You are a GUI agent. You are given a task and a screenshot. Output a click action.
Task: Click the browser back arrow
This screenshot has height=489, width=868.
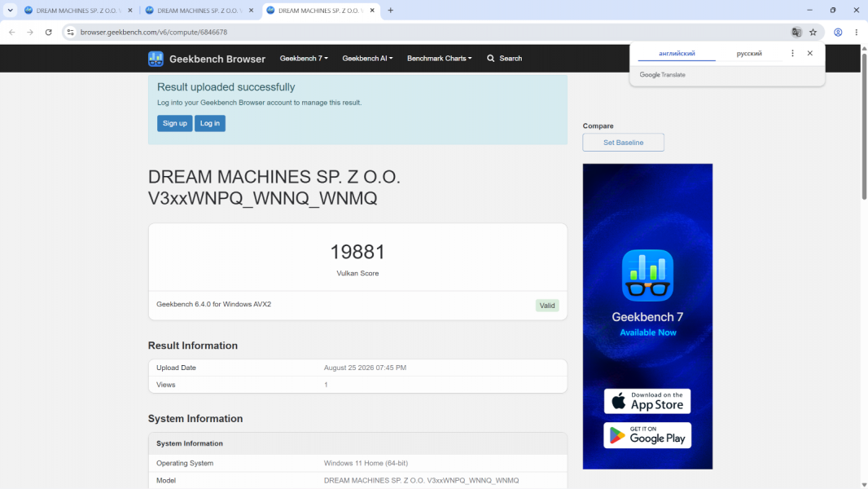(12, 32)
